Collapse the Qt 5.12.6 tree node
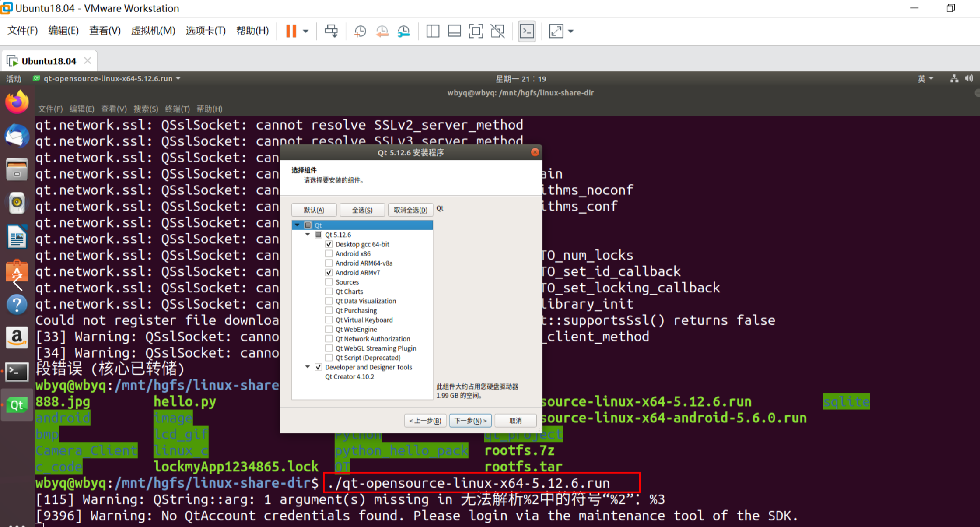 coord(308,235)
